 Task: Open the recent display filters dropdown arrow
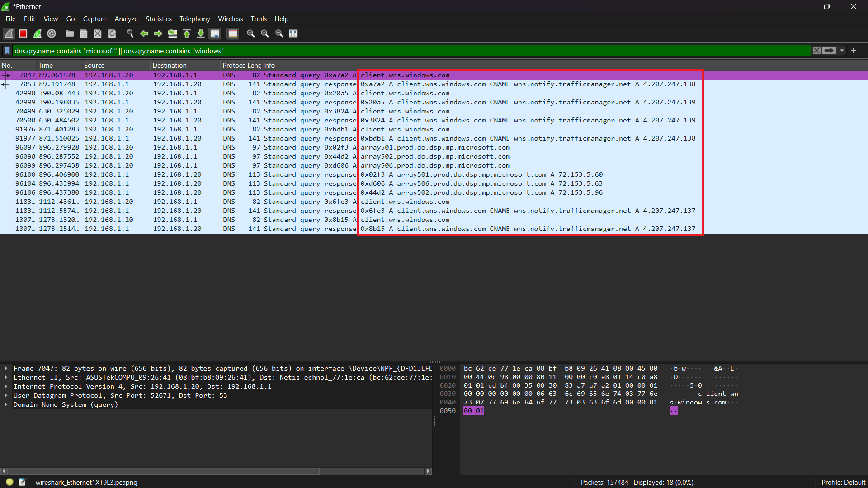pyautogui.click(x=842, y=51)
